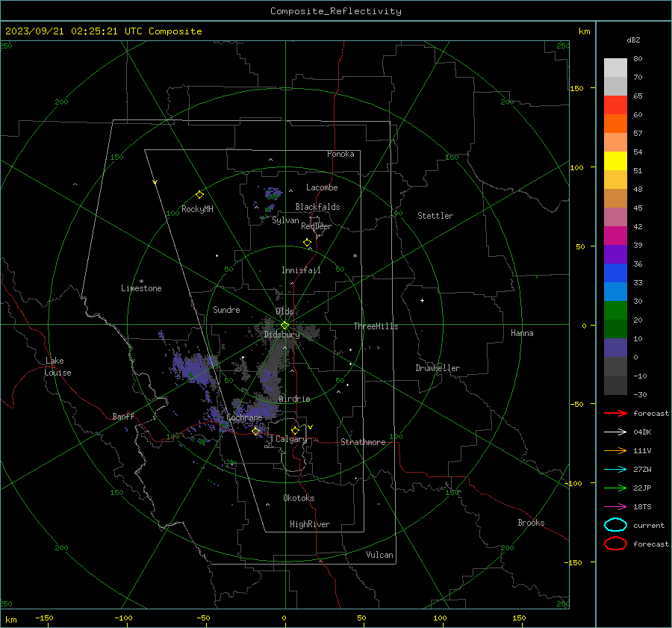672x628 pixels.
Task: Click the Composite_Reflectivity title text
Action: pos(335,11)
